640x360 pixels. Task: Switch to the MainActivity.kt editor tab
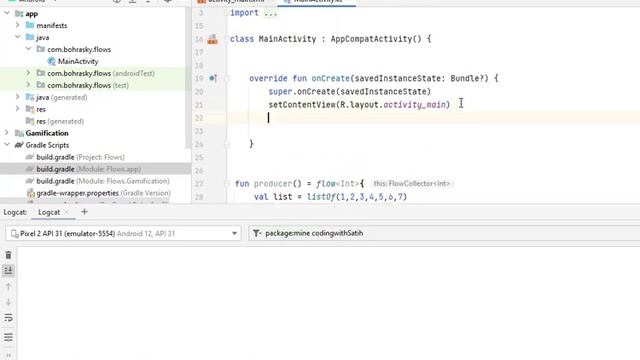coord(317,2)
